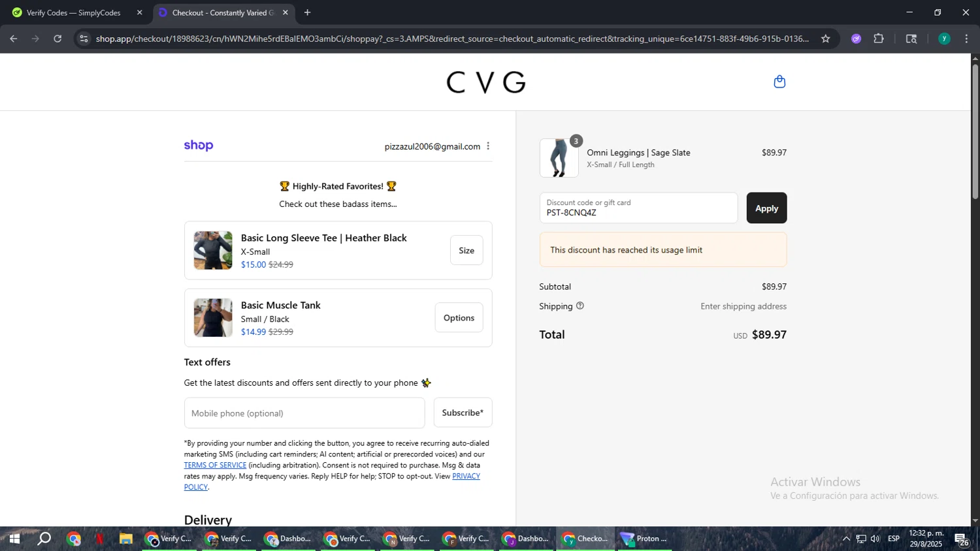Open the Netflix taskbar icon
This screenshot has height=551, width=980.
(x=99, y=539)
